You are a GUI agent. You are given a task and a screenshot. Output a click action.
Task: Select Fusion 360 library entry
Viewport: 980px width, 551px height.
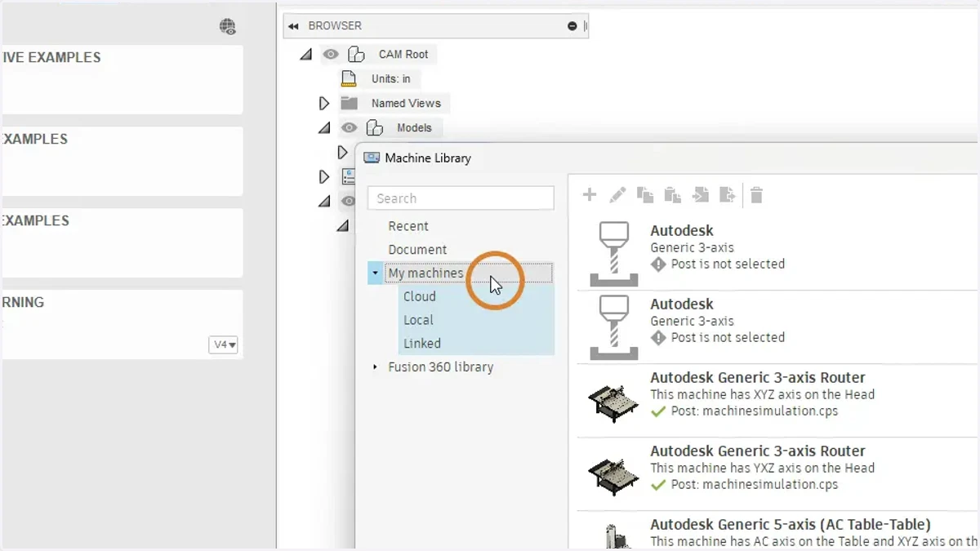pyautogui.click(x=441, y=367)
